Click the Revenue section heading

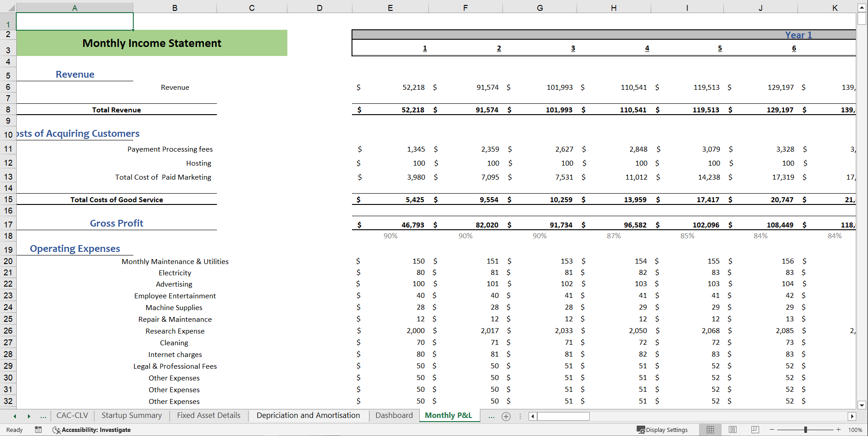coord(75,74)
